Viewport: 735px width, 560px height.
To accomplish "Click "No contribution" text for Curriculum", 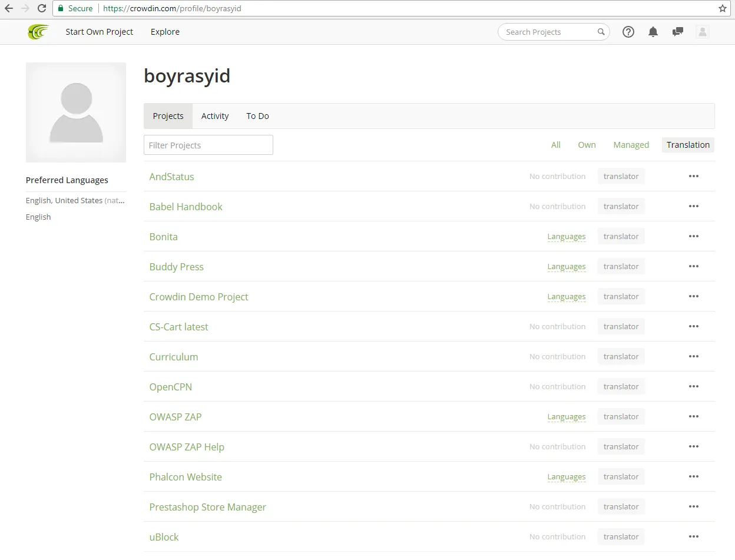I will (x=557, y=356).
